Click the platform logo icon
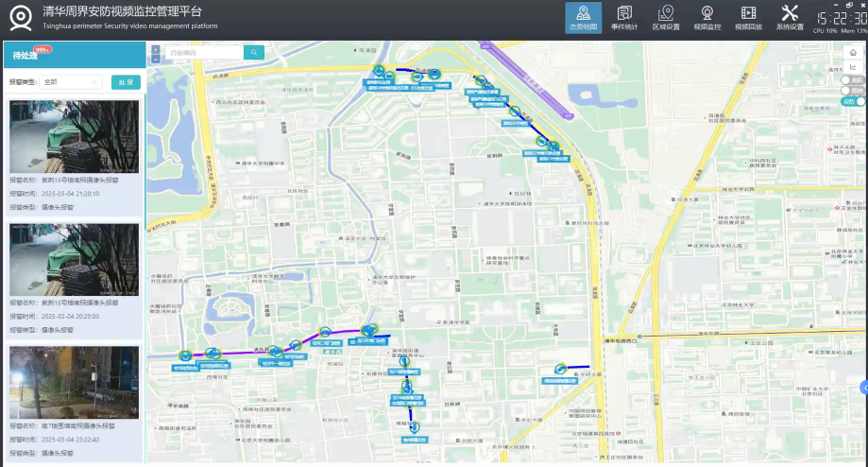Image resolution: width=868 pixels, height=467 pixels. tap(21, 18)
